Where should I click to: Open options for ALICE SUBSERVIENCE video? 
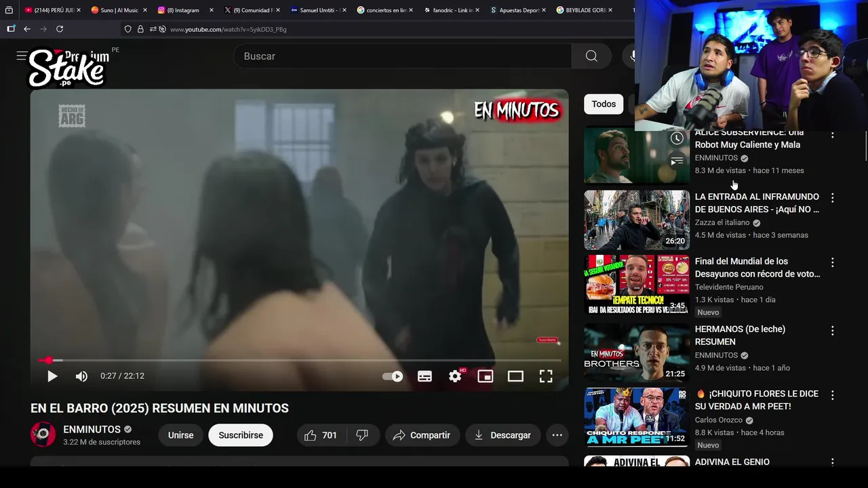tap(833, 134)
